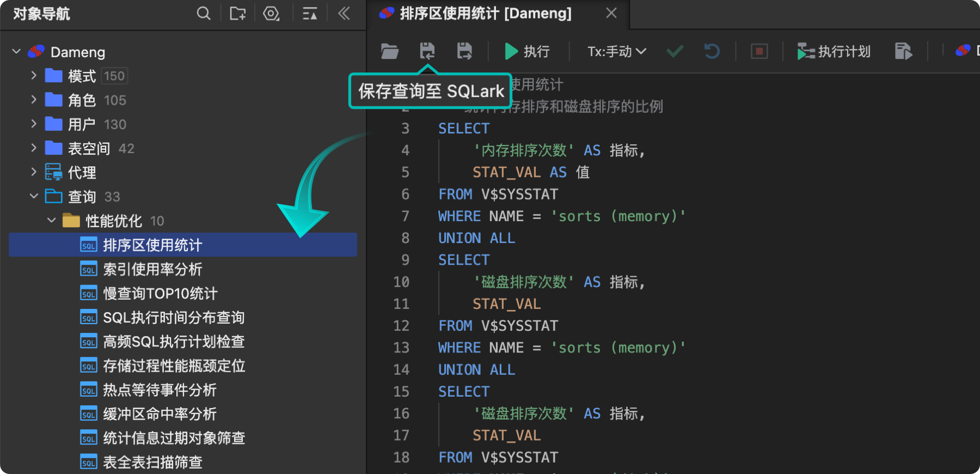Select the Dameng connection in tree
Image resolution: width=980 pixels, height=474 pixels.
point(78,52)
